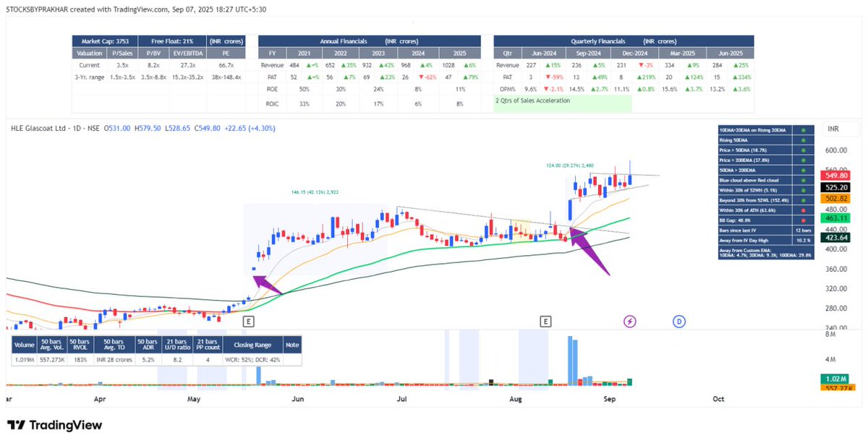
Task: Click 'Bars since last IV' row
Action: [767, 230]
